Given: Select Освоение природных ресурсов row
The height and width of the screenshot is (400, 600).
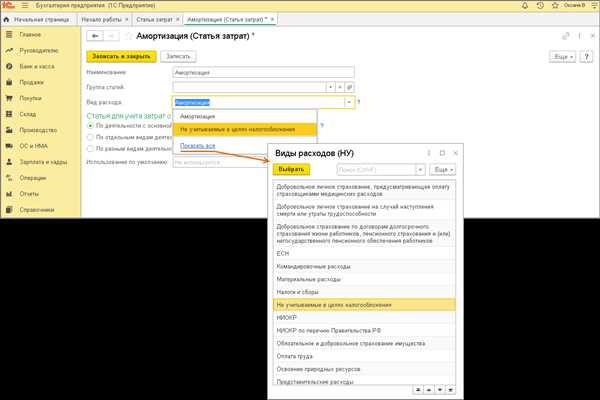Looking at the screenshot, I should tap(364, 369).
